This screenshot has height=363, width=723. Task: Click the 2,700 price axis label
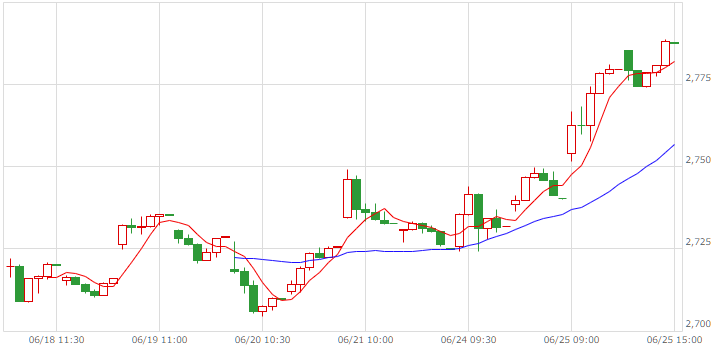[698, 324]
